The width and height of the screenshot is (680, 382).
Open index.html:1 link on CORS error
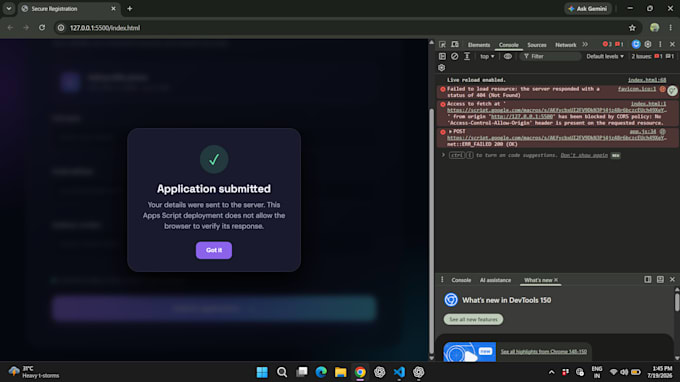tap(648, 104)
